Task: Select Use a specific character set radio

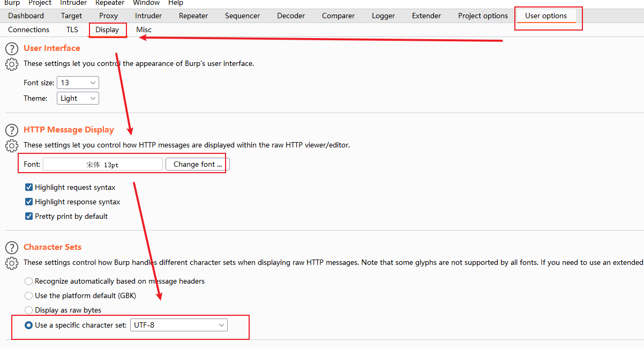Action: [28, 325]
